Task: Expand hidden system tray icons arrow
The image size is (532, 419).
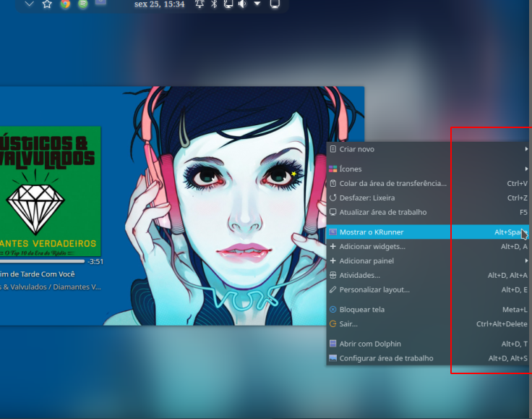Action: click(x=257, y=4)
